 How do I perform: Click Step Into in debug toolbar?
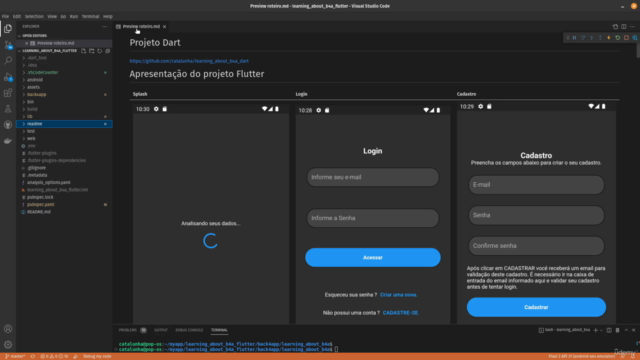[591, 38]
